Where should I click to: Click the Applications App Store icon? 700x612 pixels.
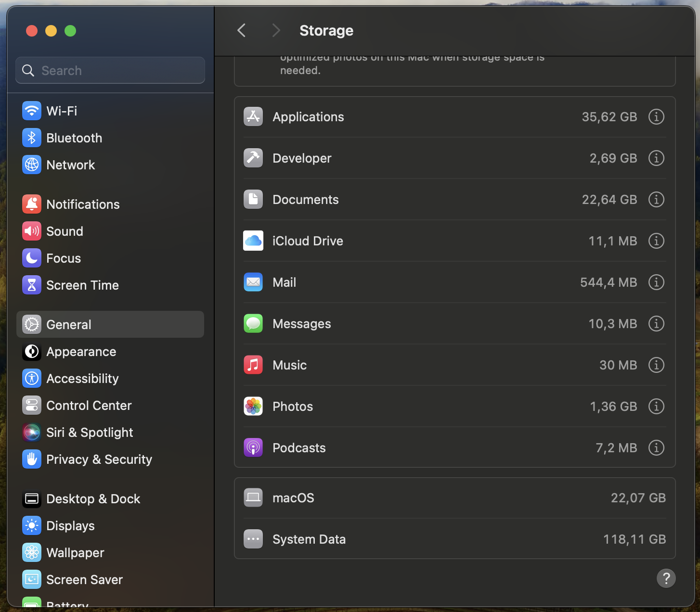coord(253,116)
